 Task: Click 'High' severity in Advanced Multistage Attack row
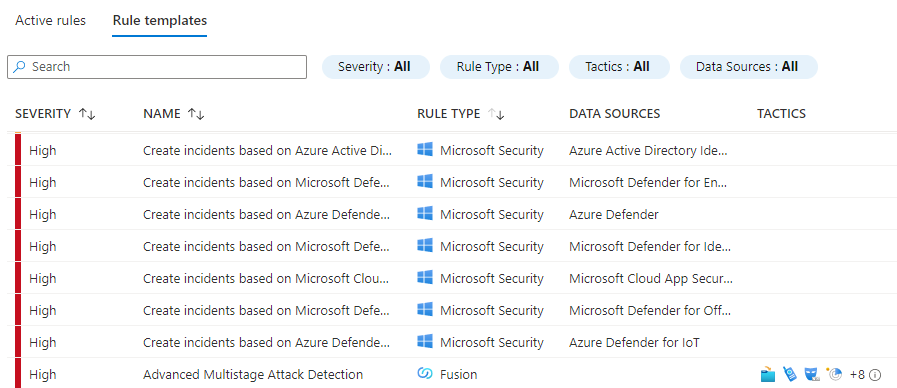43,375
